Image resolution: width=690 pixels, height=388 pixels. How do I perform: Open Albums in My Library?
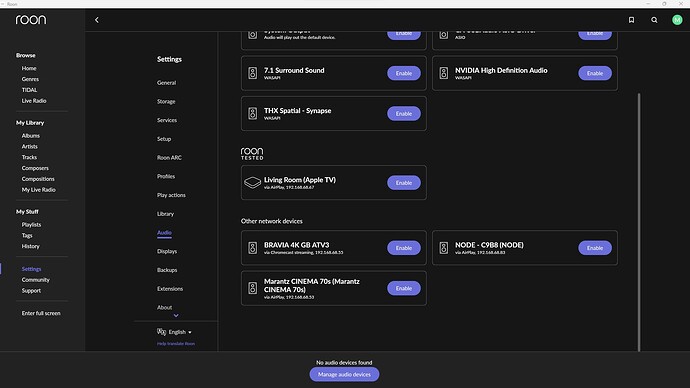(31, 135)
